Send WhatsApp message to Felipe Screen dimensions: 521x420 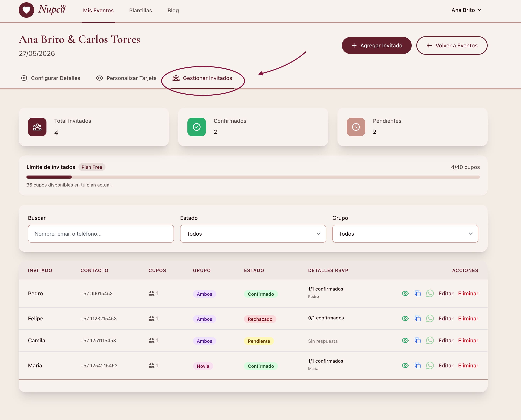point(430,318)
